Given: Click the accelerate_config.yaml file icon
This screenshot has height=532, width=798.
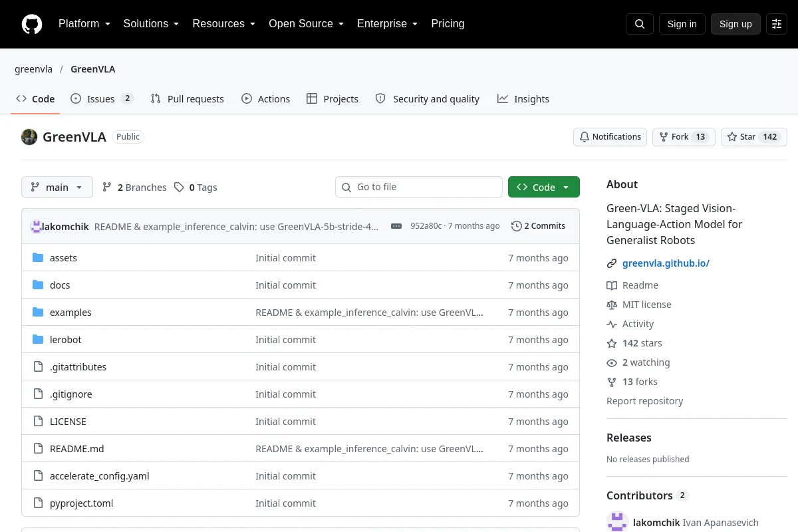Looking at the screenshot, I should point(38,476).
